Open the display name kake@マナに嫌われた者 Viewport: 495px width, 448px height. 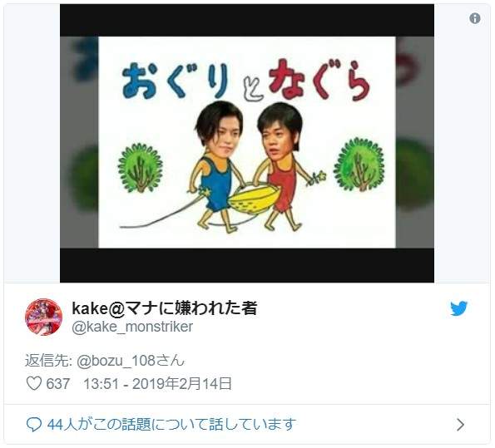pos(165,308)
